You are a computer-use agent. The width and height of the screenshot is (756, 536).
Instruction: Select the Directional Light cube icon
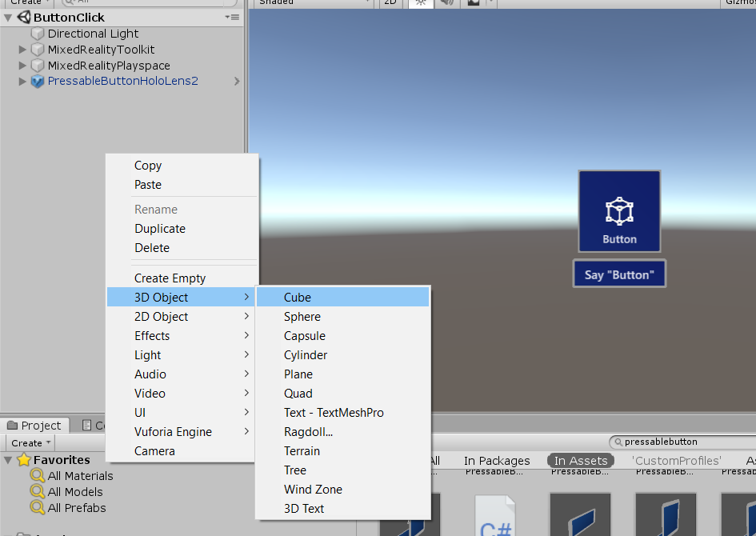click(38, 34)
